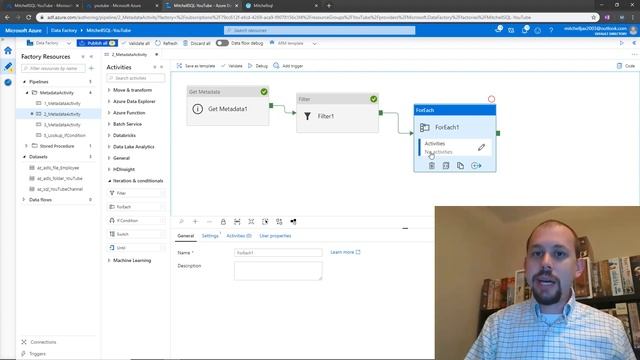Click the Connections link in sidebar

(43, 342)
